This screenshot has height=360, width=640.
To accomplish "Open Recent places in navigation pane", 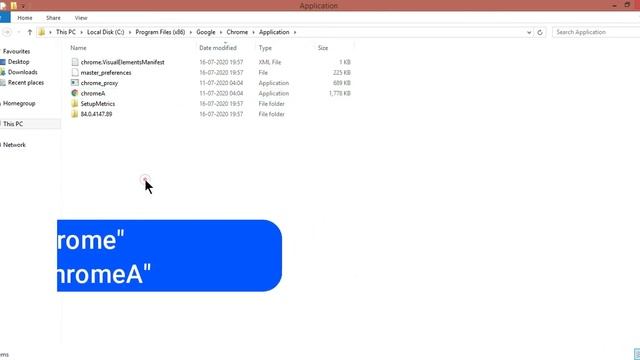I will pyautogui.click(x=26, y=82).
